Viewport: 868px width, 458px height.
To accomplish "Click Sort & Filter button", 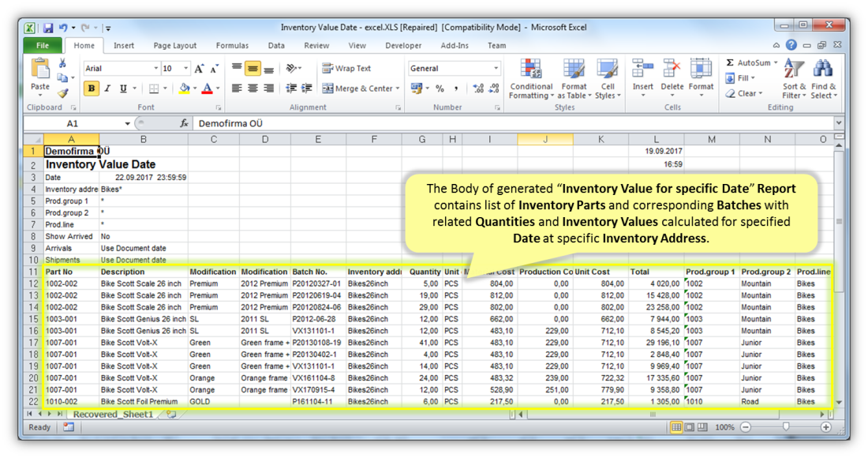I will coord(794,80).
